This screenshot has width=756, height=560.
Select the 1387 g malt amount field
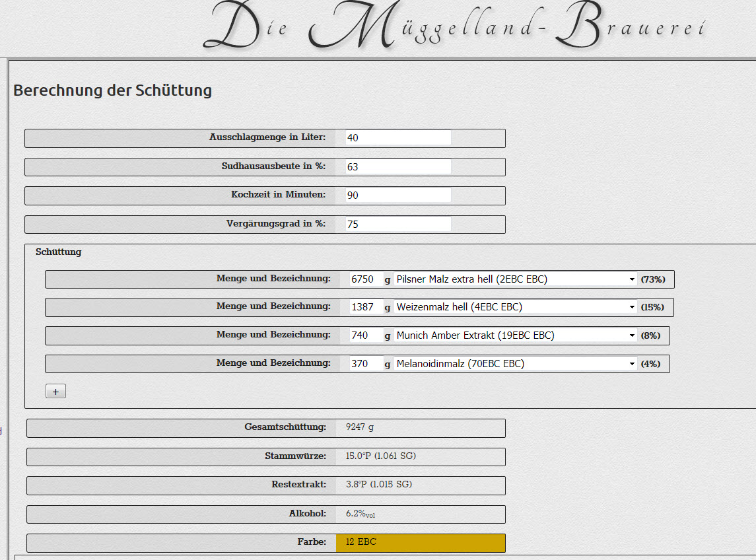[365, 307]
